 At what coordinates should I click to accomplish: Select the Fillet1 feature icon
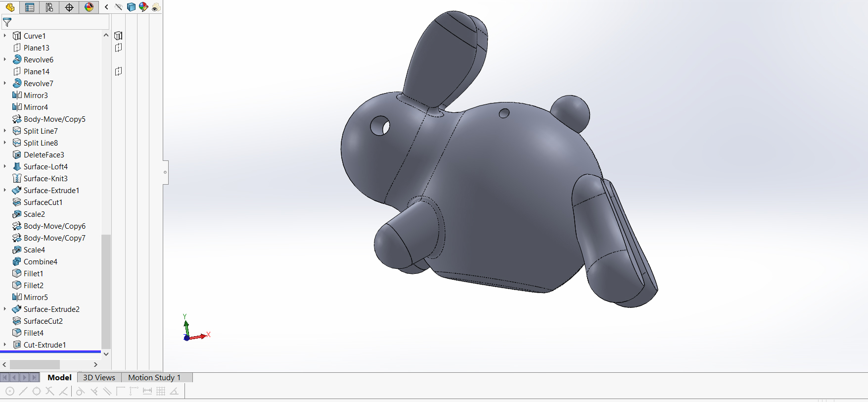tap(17, 273)
